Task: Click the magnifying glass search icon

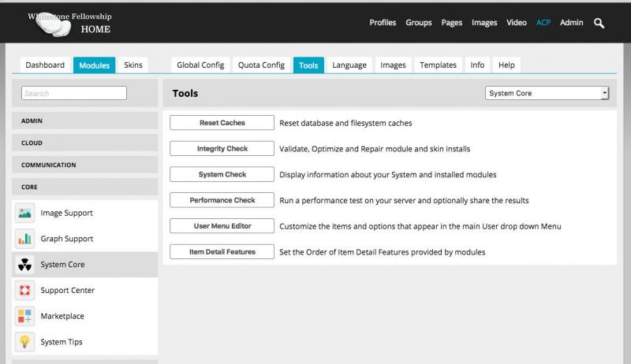Action: click(599, 24)
